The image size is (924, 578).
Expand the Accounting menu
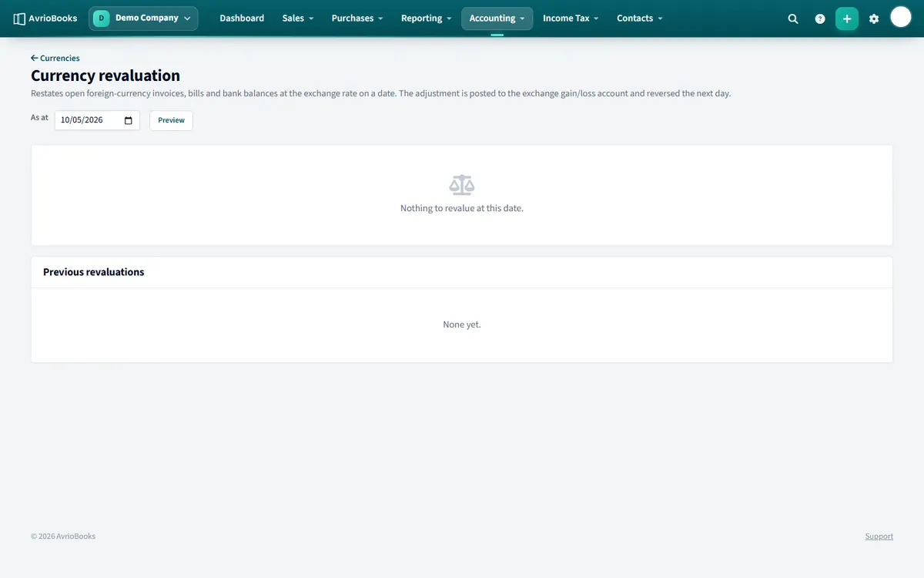coord(497,18)
